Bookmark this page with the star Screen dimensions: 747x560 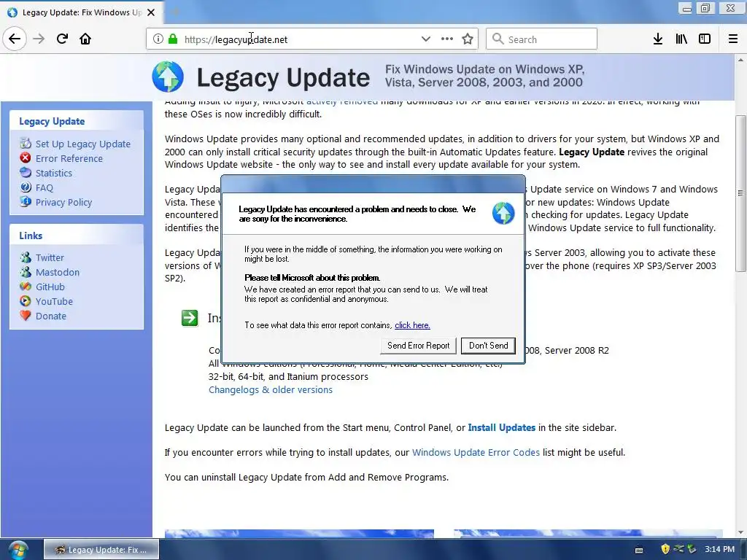468,39
